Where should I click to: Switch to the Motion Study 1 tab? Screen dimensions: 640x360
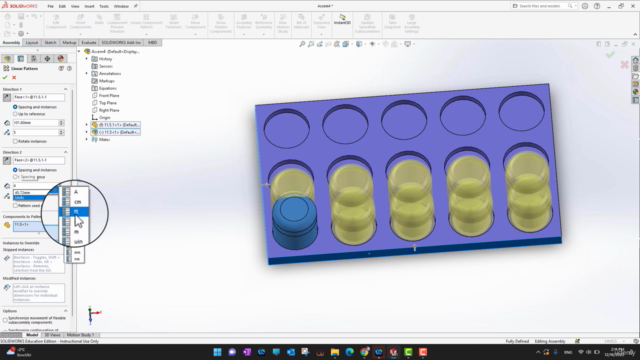pyautogui.click(x=80, y=335)
